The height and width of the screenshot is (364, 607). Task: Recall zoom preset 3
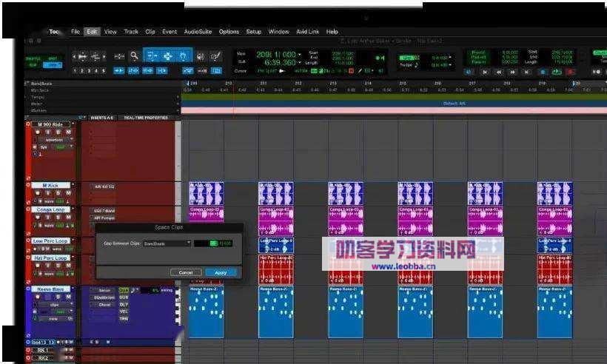89,71
